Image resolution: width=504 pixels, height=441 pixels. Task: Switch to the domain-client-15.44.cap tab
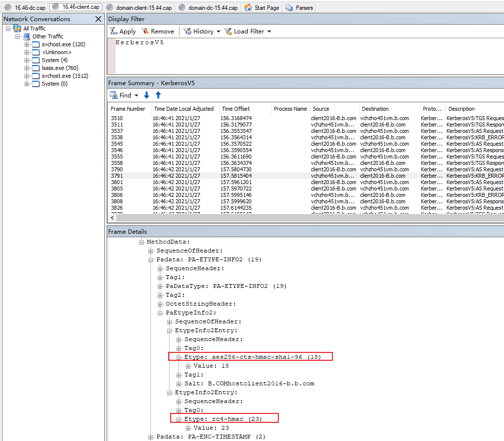click(139, 8)
